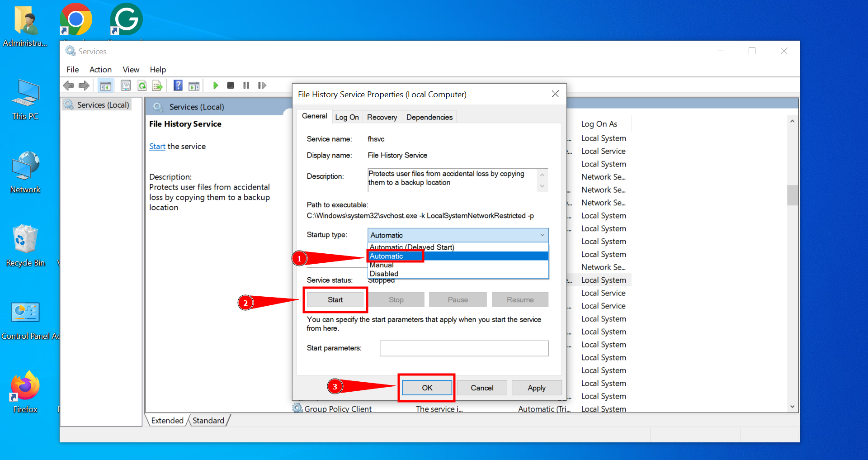This screenshot has width=868, height=460.
Task: Switch to the Recovery tab
Action: 382,117
